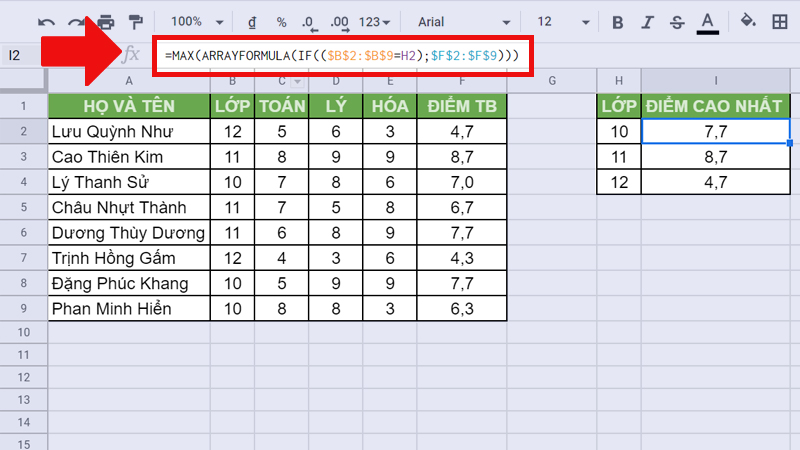
Task: Select cell containing Lưu Quỳnh Như
Action: [129, 130]
